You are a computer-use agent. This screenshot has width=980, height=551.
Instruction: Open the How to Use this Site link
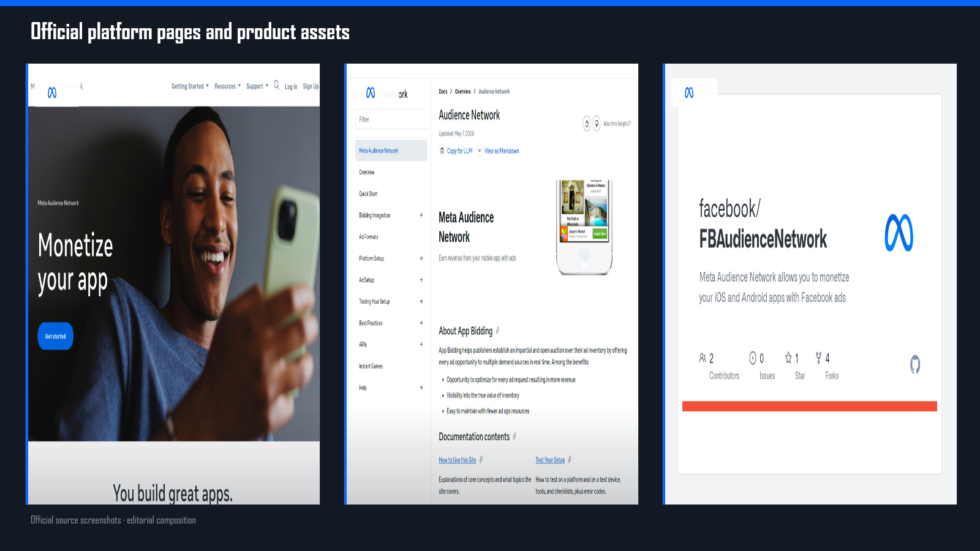(457, 460)
